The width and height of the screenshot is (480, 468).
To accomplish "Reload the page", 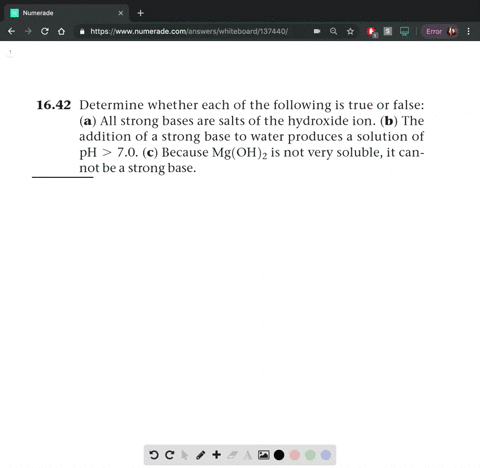I will 45,31.
